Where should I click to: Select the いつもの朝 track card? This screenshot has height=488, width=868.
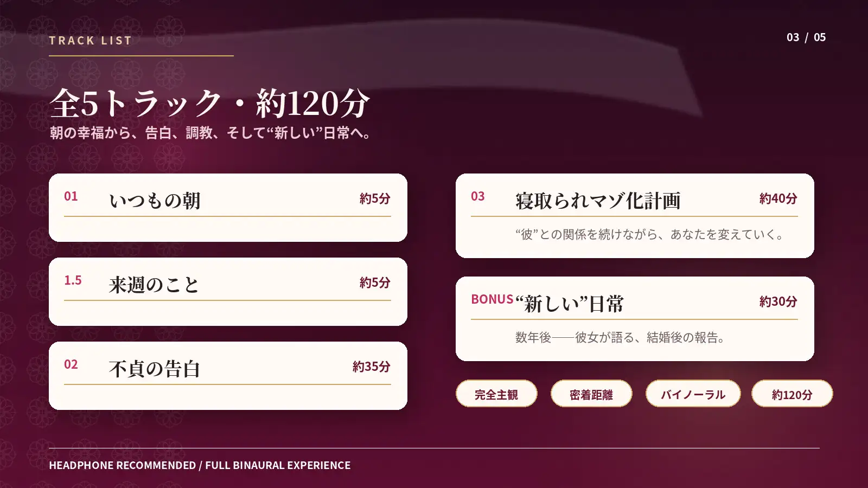coord(228,208)
